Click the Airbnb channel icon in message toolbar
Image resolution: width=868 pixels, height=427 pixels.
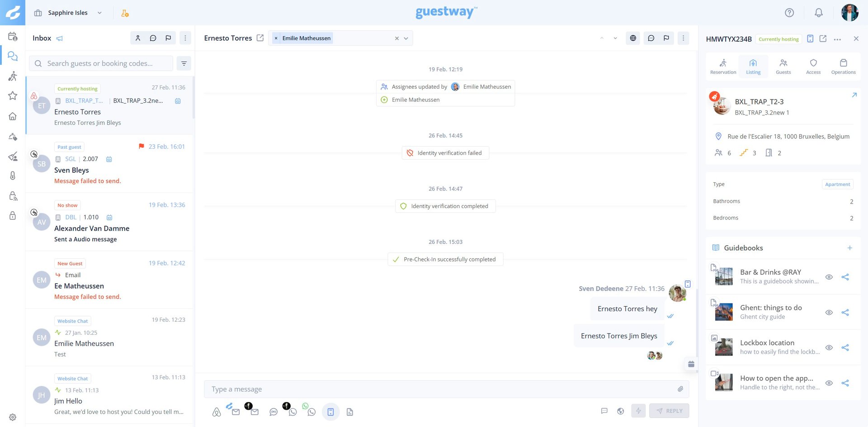217,412
